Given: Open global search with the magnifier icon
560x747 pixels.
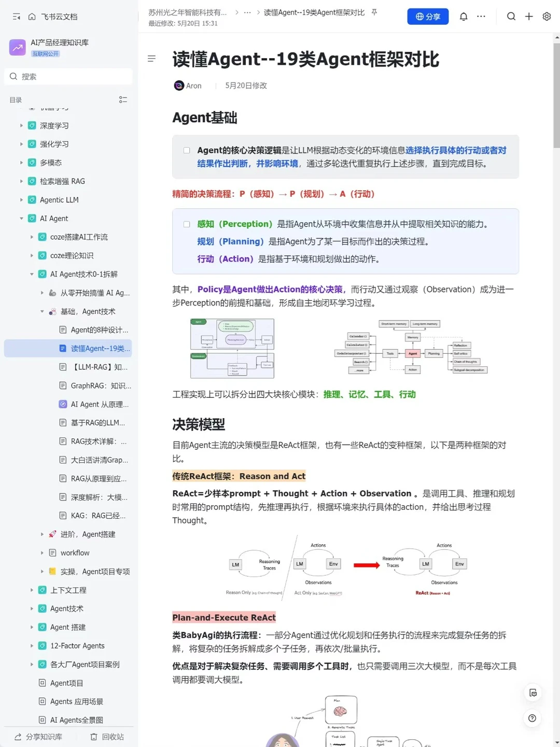Looking at the screenshot, I should pos(511,16).
